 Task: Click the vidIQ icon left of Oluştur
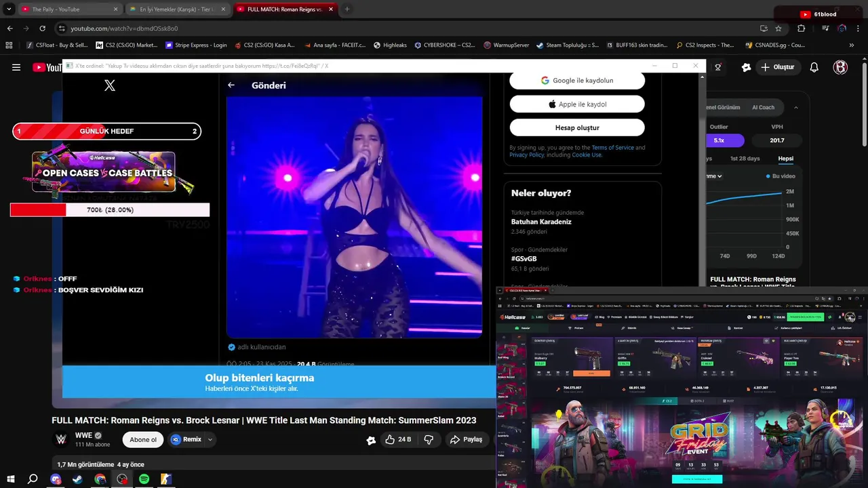click(x=746, y=67)
